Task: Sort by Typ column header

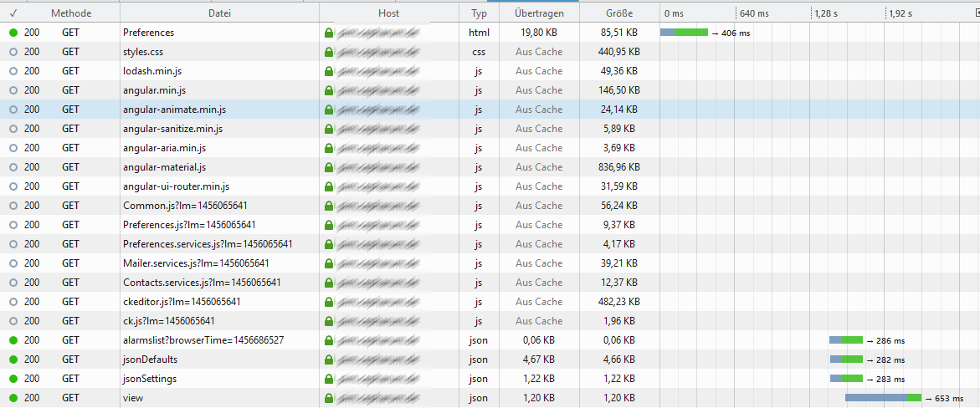Action: click(479, 13)
